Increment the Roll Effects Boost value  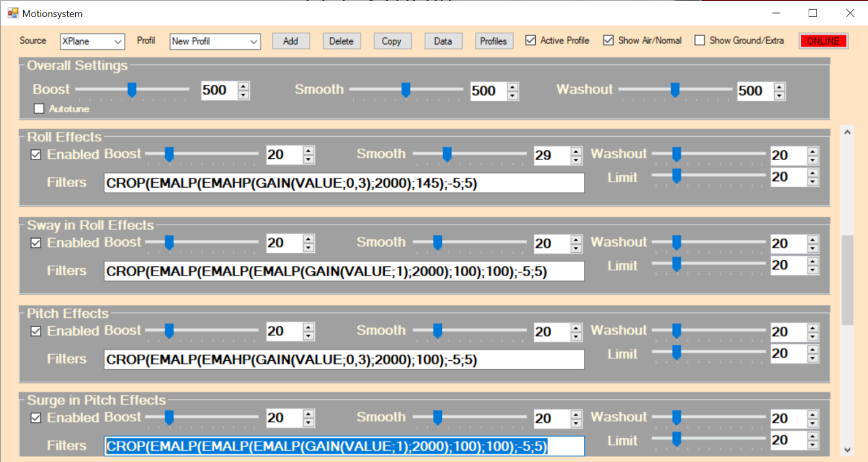pos(309,150)
